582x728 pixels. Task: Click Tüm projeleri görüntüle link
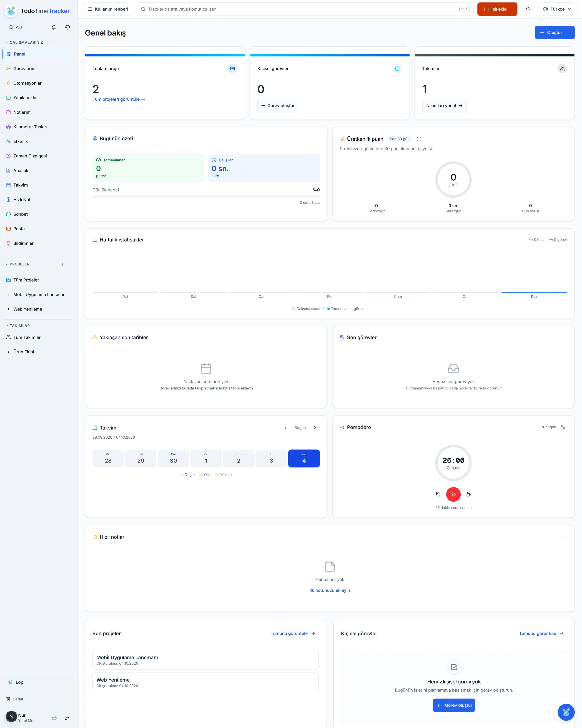click(119, 99)
